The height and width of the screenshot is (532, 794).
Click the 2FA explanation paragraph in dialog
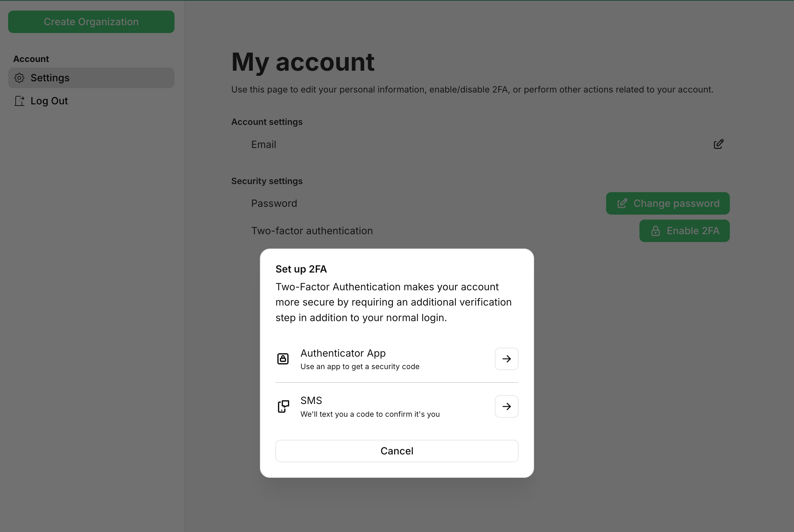(394, 302)
